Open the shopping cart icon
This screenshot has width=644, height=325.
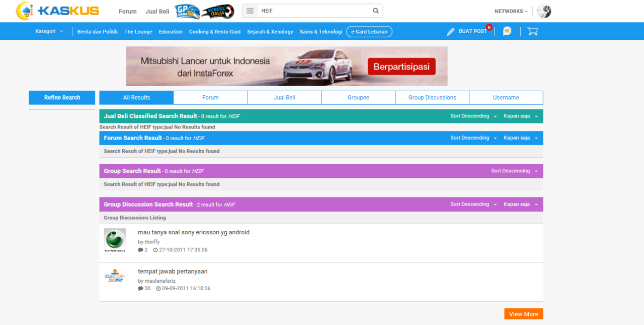532,31
